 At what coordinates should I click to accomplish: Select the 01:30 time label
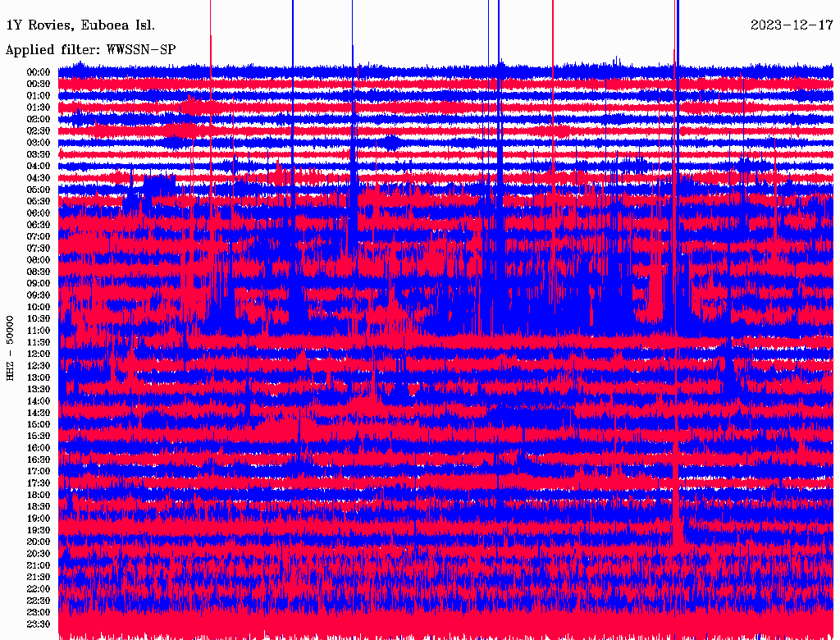click(39, 107)
